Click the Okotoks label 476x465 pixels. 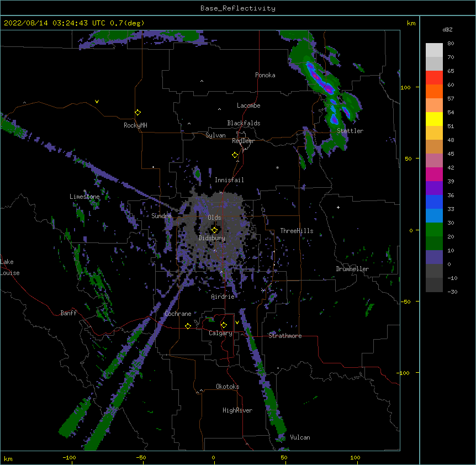[228, 387]
